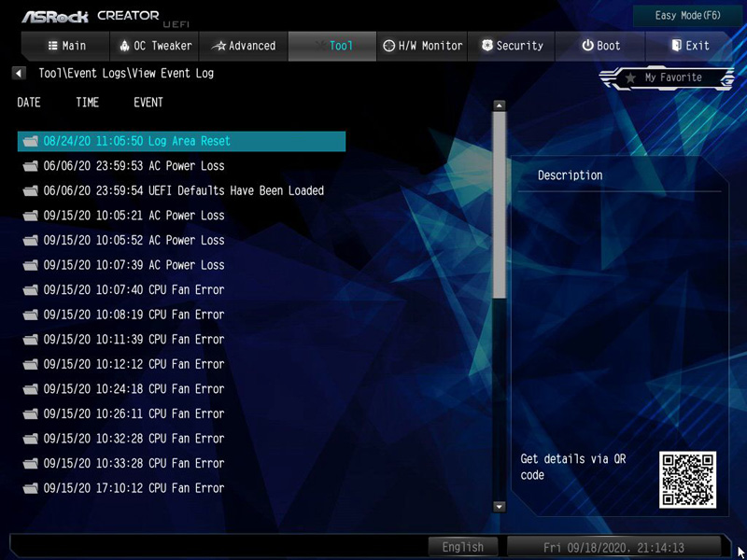Click folder icon of 10:08:19 CPU Fan Error
Screen dimensions: 747x560
click(31, 315)
